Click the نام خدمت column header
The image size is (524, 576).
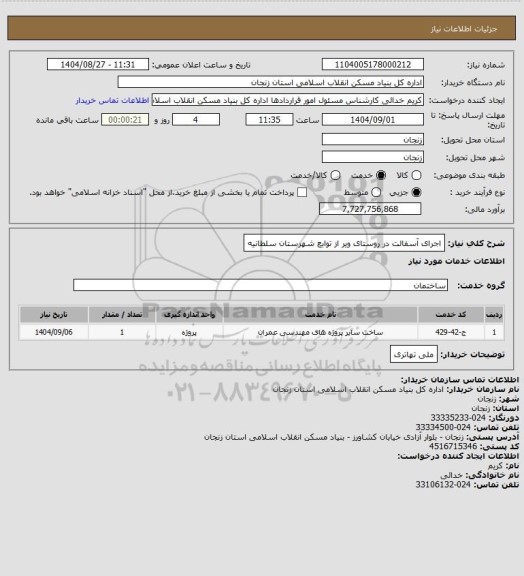tap(320, 314)
